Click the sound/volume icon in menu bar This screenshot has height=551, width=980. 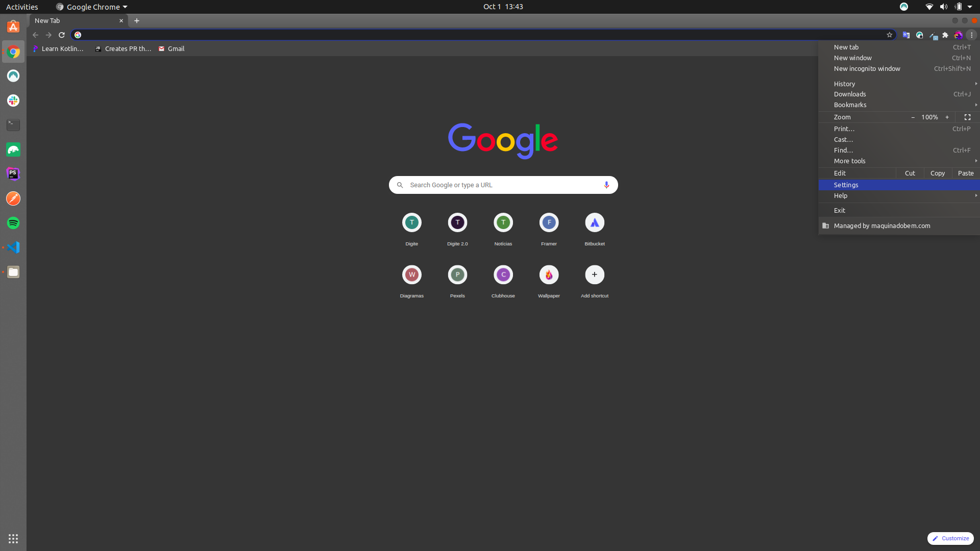[942, 7]
